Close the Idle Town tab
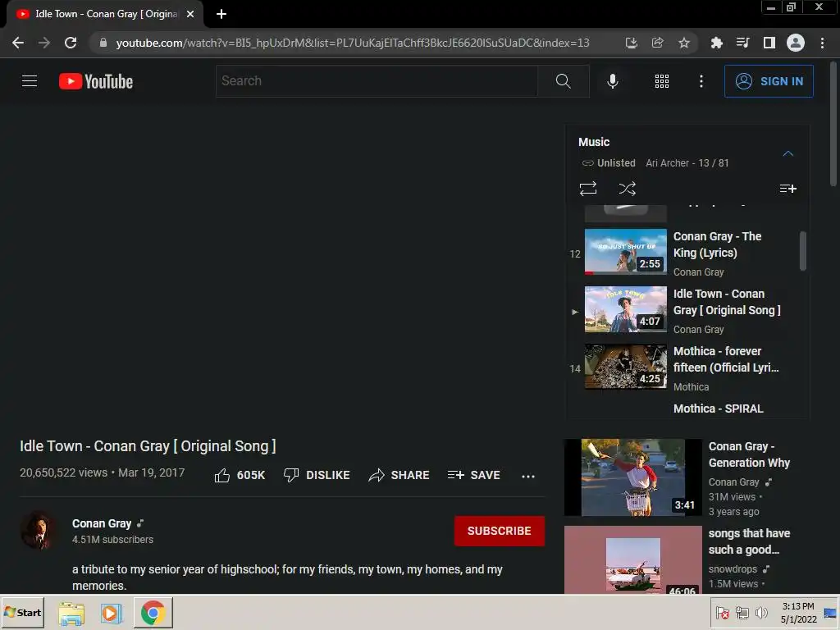The image size is (840, 630). click(x=190, y=14)
